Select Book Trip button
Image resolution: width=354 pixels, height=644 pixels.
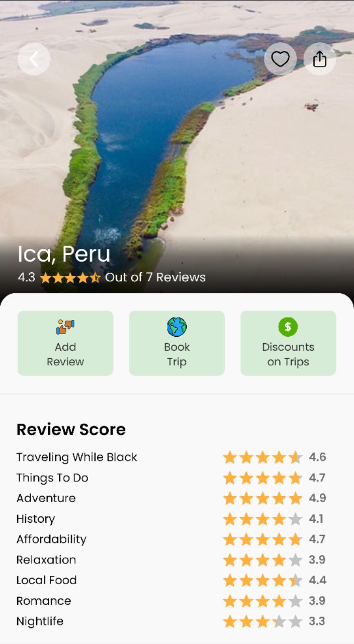[x=177, y=343]
